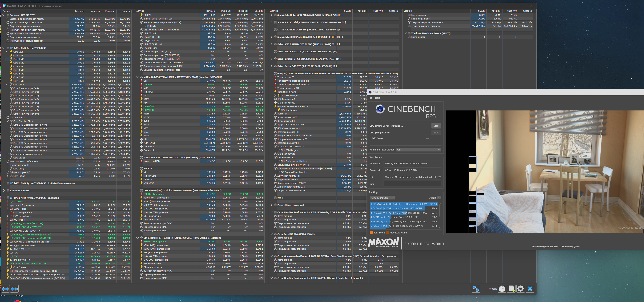644x302 pixels.
Task: Open Cinebench Help menu
Action: (x=377, y=98)
